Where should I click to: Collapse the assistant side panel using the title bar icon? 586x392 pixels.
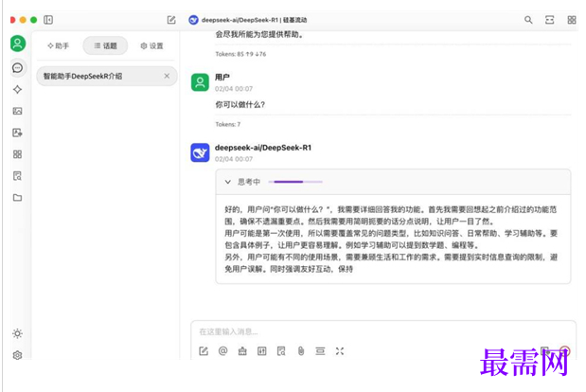point(48,20)
